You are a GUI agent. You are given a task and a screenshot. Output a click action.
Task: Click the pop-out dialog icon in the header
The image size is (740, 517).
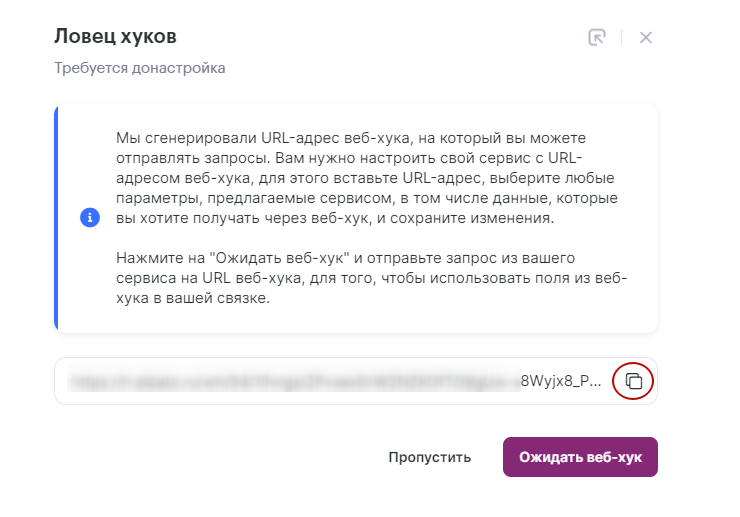point(597,37)
